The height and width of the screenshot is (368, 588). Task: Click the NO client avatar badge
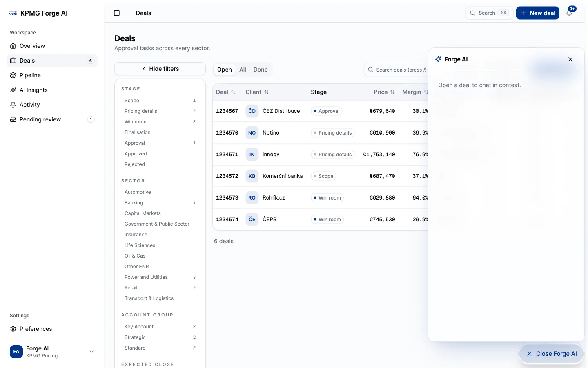(252, 133)
